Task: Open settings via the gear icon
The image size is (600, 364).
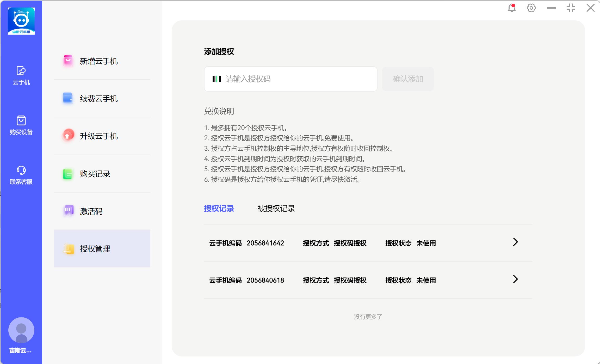Action: tap(531, 8)
